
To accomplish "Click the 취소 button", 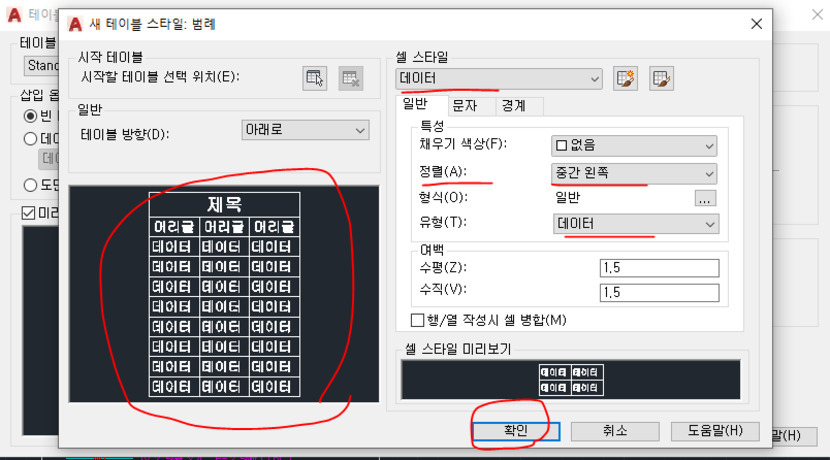I will pyautogui.click(x=614, y=430).
